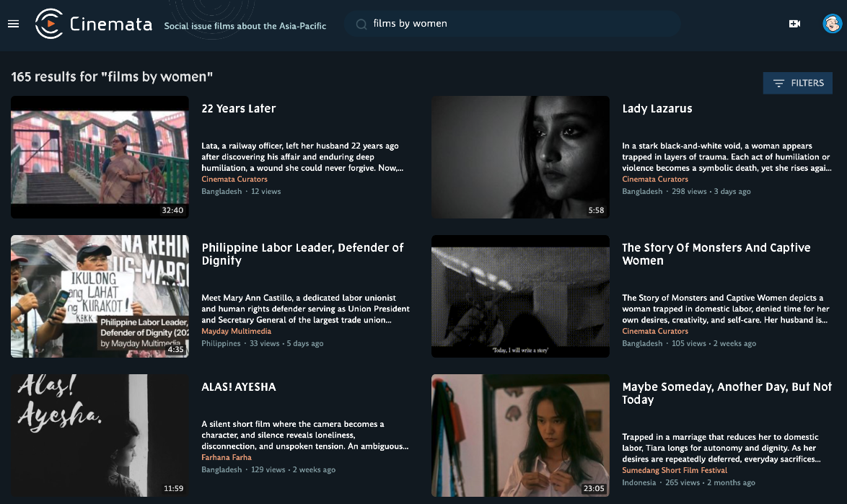Open 'The Story Of Monsters And Captive Women'
This screenshot has height=504, width=847.
pos(716,254)
